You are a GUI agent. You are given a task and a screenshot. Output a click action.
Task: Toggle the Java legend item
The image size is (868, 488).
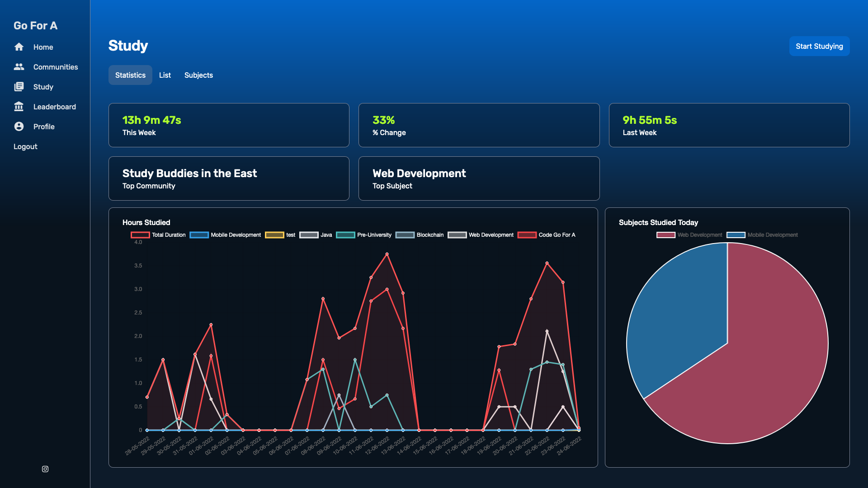[316, 235]
